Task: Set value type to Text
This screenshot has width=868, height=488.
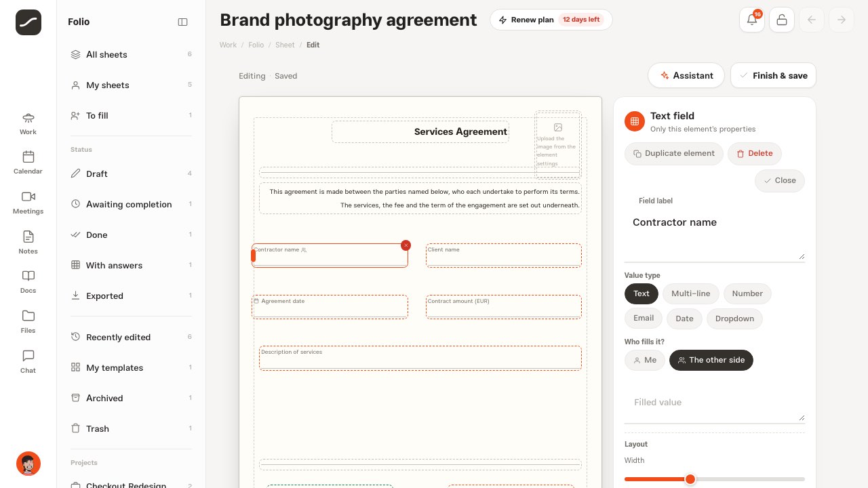Action: pyautogui.click(x=642, y=293)
